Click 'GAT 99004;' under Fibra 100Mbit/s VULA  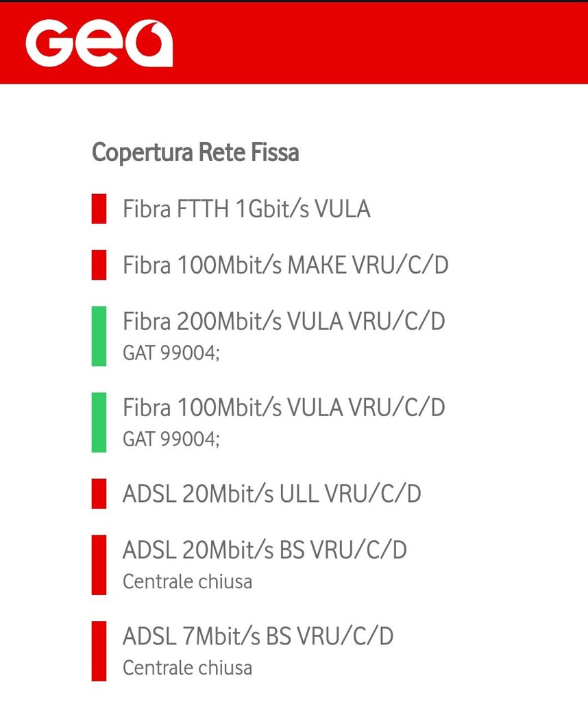[x=171, y=440]
